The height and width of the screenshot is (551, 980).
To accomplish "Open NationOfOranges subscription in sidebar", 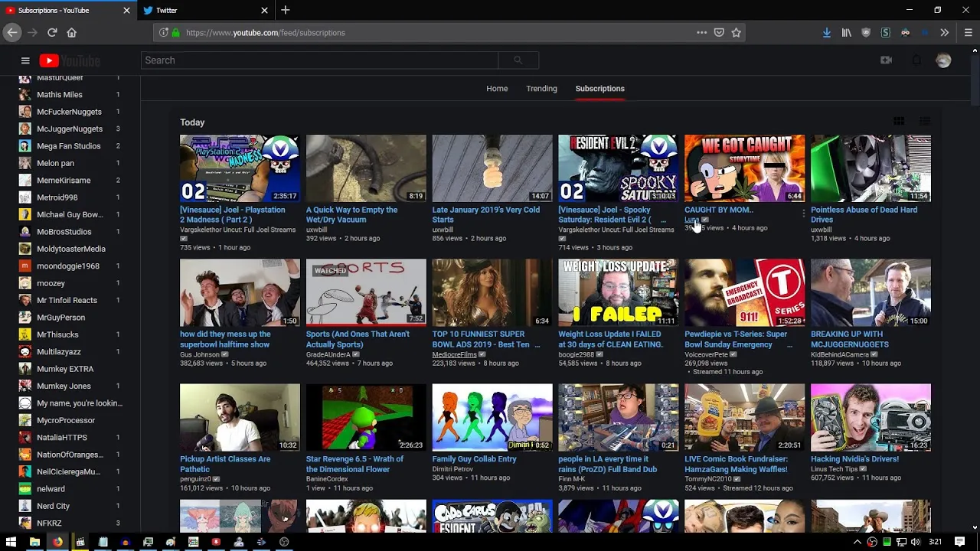I will click(70, 455).
